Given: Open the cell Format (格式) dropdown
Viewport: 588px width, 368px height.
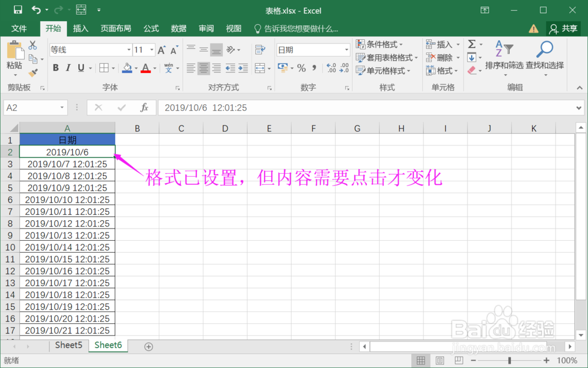Looking at the screenshot, I should tap(442, 71).
